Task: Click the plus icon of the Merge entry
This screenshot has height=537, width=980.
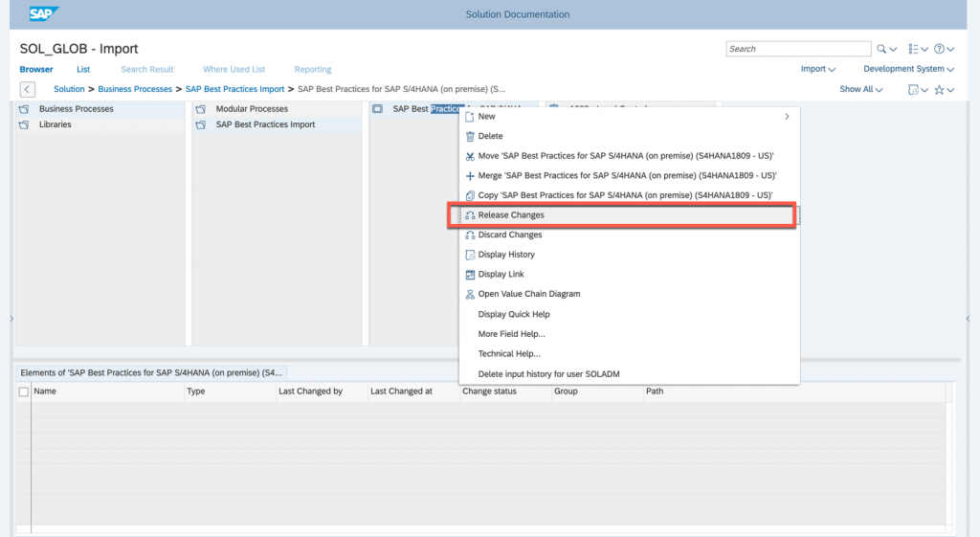Action: pos(470,176)
